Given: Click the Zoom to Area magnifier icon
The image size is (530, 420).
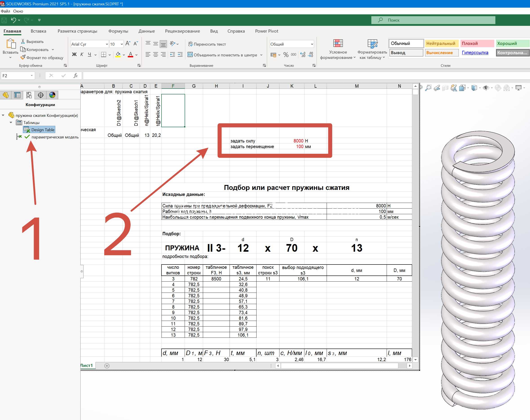Looking at the screenshot, I should click(428, 88).
